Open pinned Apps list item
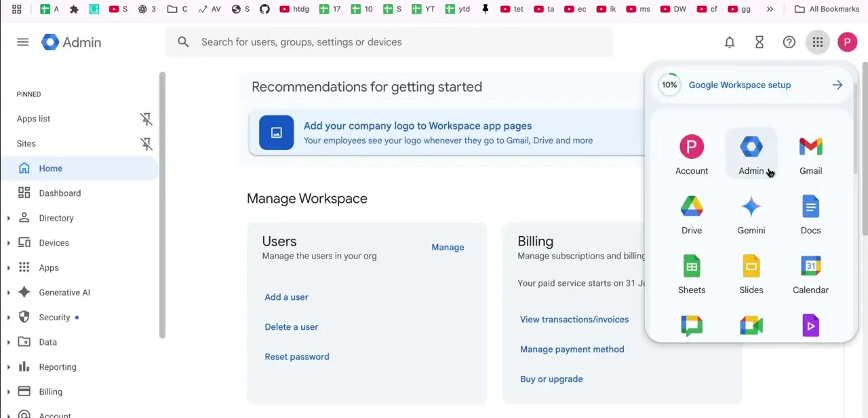This screenshot has width=868, height=418. (x=34, y=119)
